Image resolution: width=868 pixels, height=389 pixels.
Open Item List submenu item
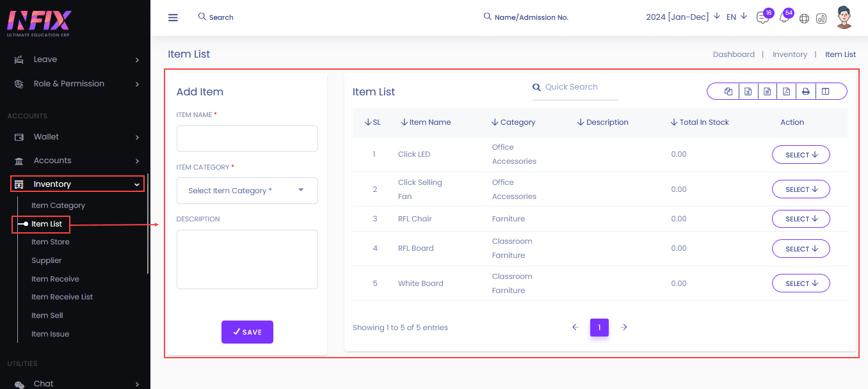47,224
